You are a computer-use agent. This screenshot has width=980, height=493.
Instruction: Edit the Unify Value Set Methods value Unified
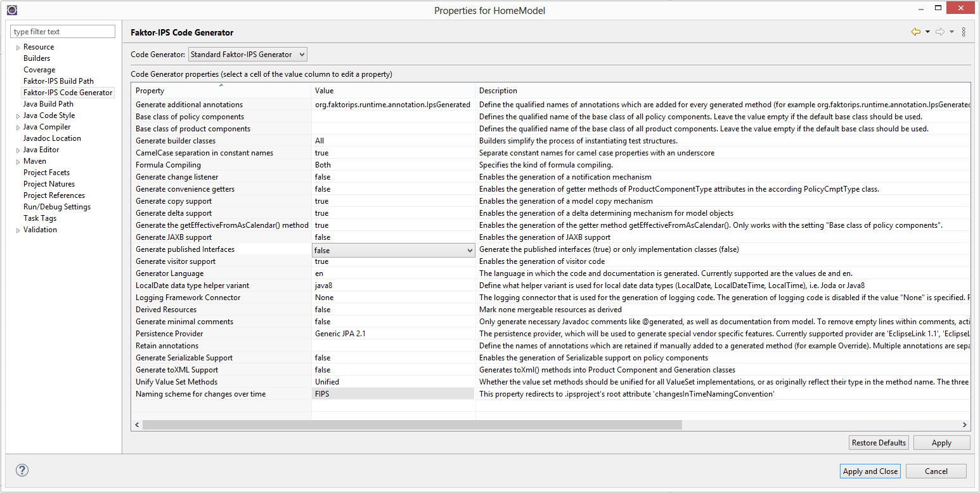[x=393, y=382]
